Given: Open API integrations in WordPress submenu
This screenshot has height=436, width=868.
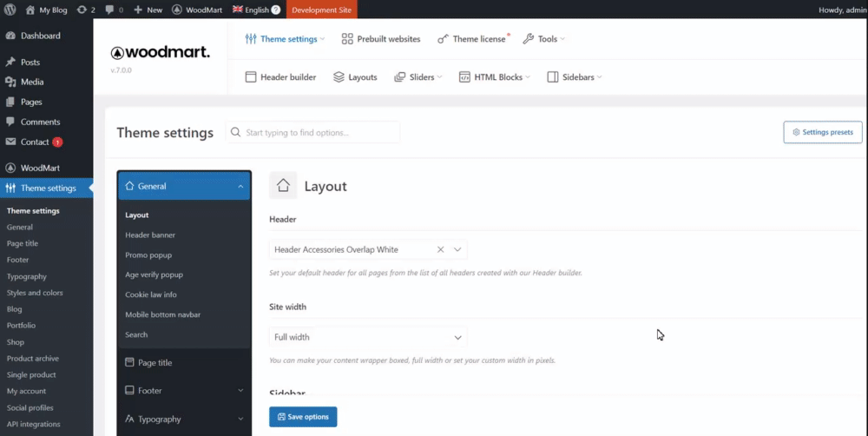Looking at the screenshot, I should 33,424.
